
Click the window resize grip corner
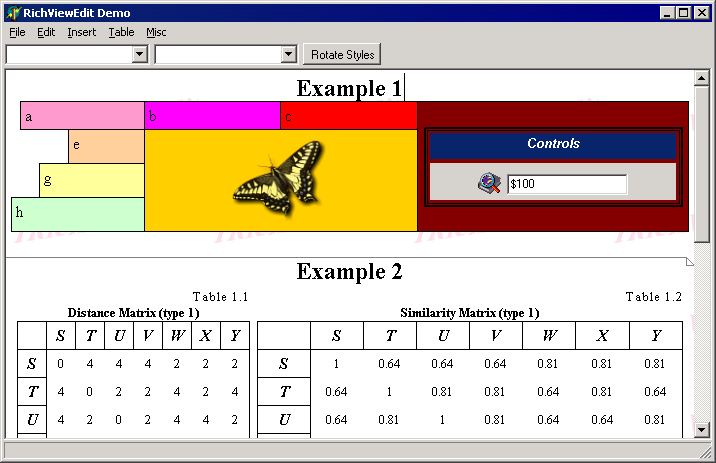[x=705, y=452]
